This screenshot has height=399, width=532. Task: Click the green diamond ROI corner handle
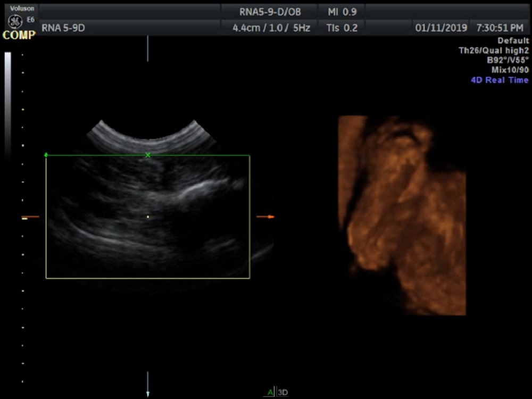[x=46, y=155]
